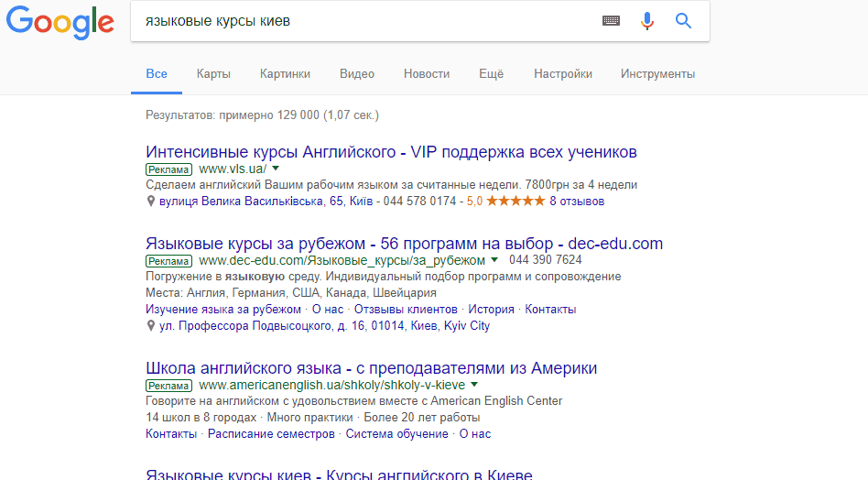Open Отзывы клиентов sitelink
868x480 pixels.
pos(406,309)
